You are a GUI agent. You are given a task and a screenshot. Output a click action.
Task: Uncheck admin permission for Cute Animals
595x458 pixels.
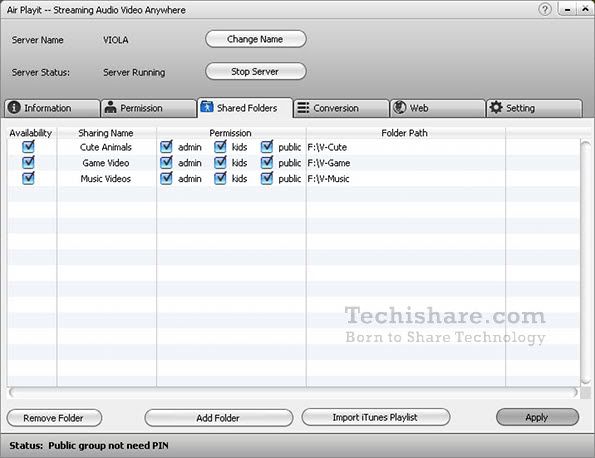point(166,146)
